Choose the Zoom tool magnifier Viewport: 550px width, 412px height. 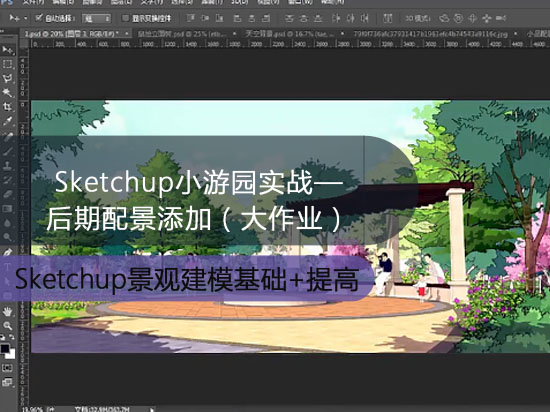click(7, 326)
